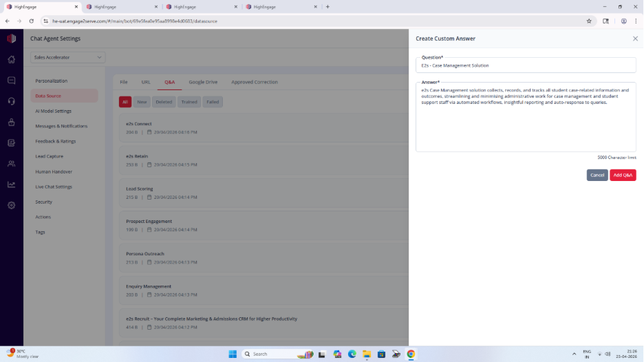Filter Q&A list by Failed
This screenshot has height=362, width=644.
click(x=213, y=102)
